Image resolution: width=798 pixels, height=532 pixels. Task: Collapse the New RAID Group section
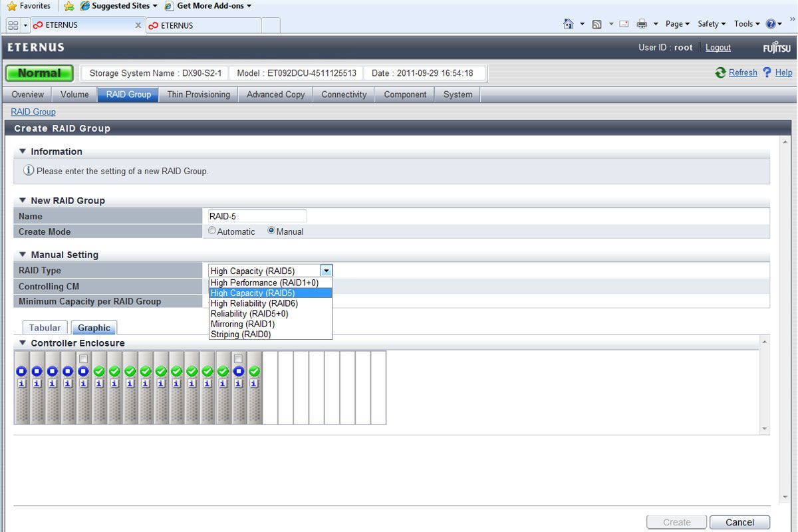[23, 199]
